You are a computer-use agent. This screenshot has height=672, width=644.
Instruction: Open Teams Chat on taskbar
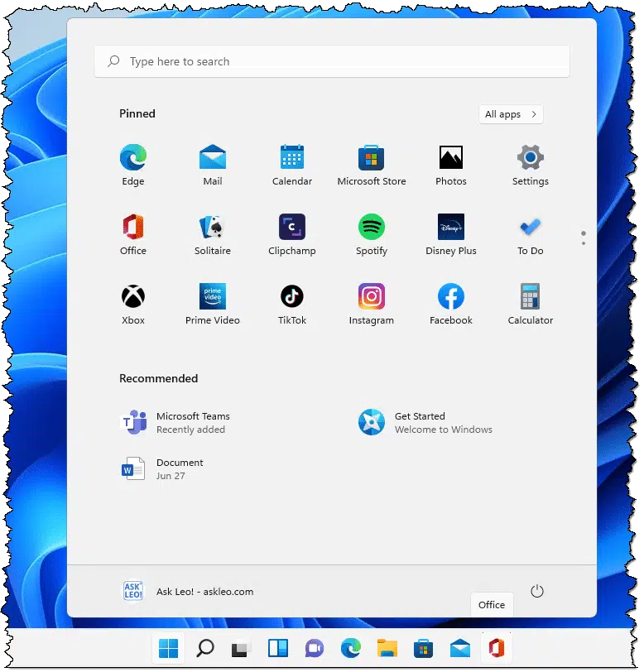[x=315, y=648]
